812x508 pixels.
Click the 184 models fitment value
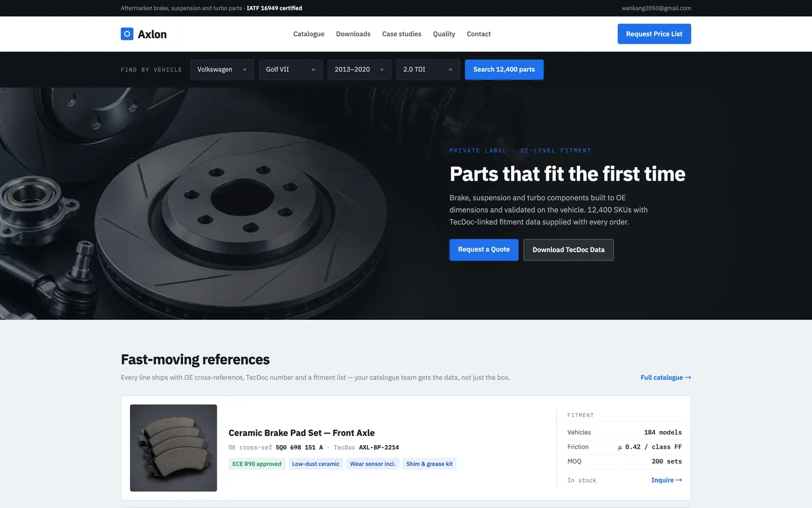coord(663,432)
